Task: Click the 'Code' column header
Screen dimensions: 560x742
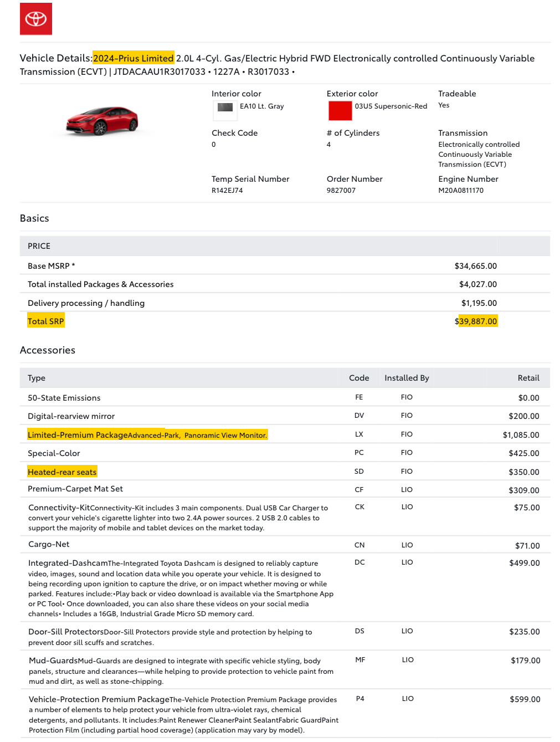Action: coord(359,378)
